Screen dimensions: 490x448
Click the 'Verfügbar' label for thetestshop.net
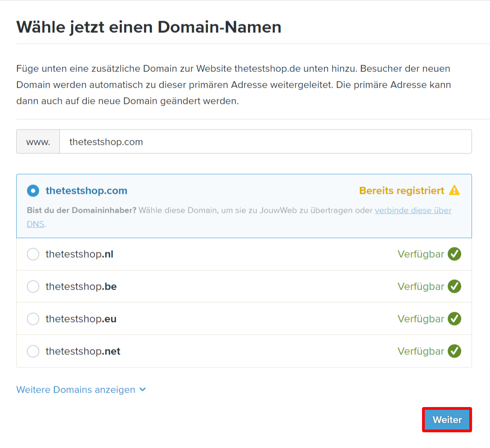[420, 351]
